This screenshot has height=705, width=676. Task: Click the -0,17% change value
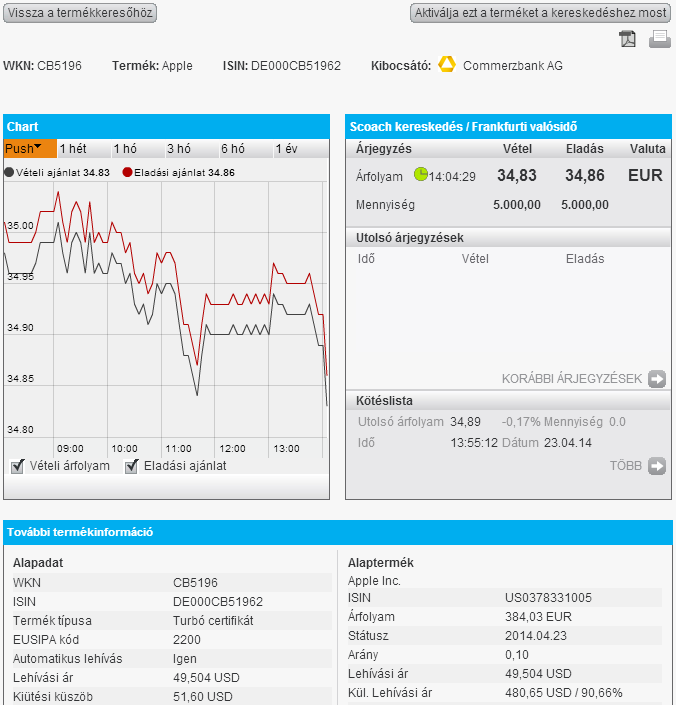(521, 422)
